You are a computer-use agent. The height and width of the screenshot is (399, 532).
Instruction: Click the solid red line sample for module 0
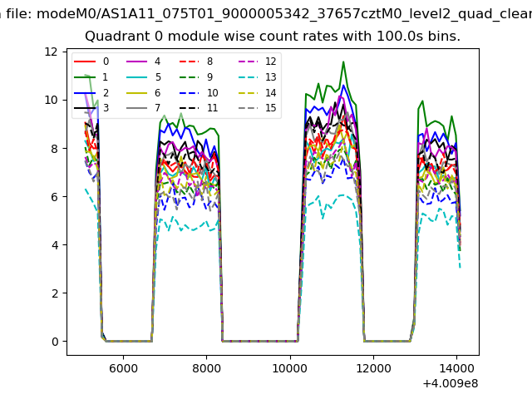click(x=85, y=62)
